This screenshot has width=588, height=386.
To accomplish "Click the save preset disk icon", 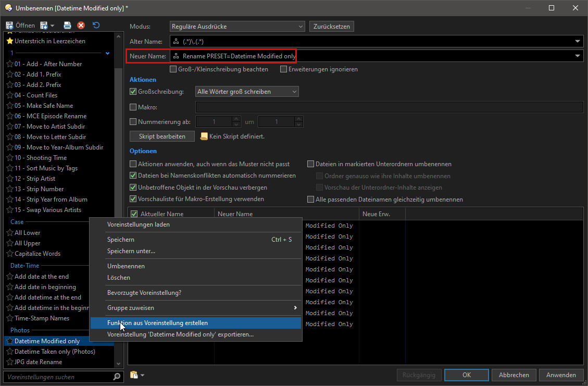I will pyautogui.click(x=44, y=25).
